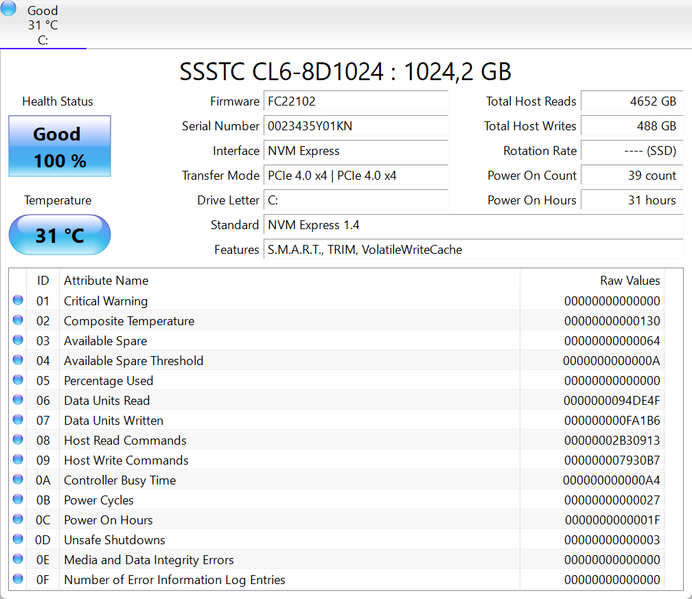Image resolution: width=692 pixels, height=599 pixels.
Task: Click the Unsafe Shutdowns status dot icon
Action: point(18,540)
